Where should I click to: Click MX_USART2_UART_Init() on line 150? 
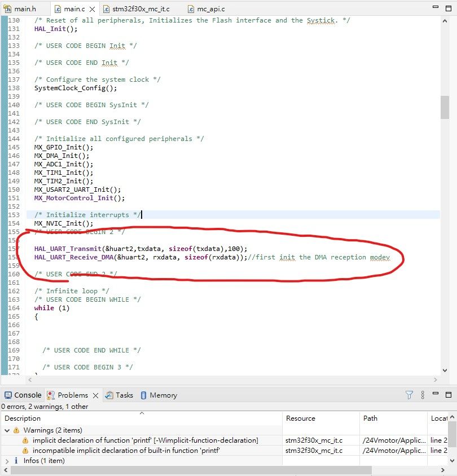point(77,189)
